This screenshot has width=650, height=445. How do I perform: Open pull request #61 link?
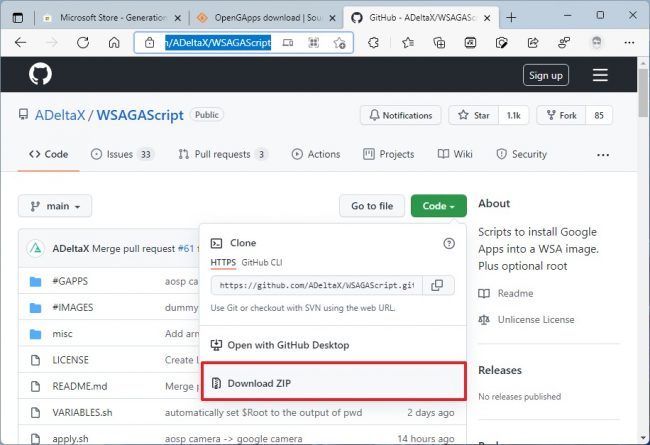point(186,249)
